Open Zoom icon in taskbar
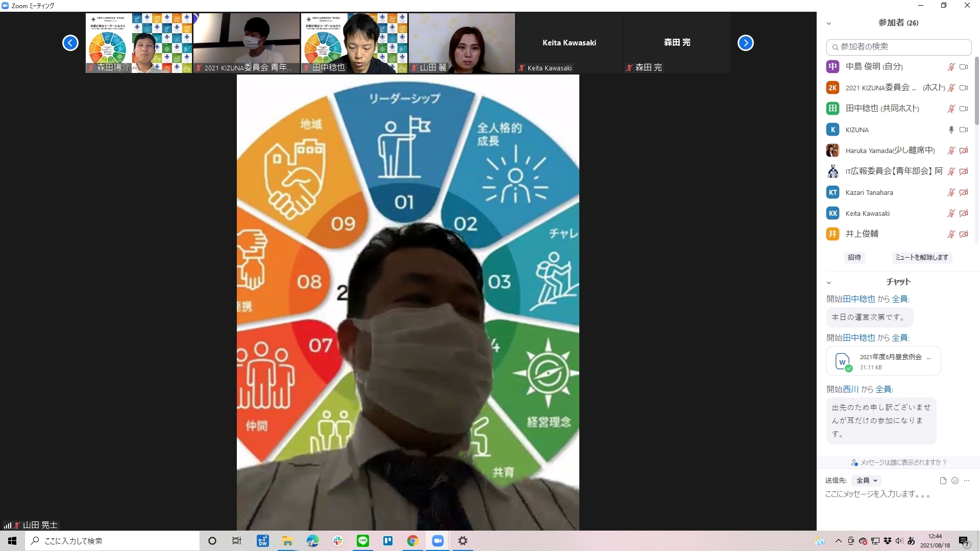 click(x=438, y=541)
